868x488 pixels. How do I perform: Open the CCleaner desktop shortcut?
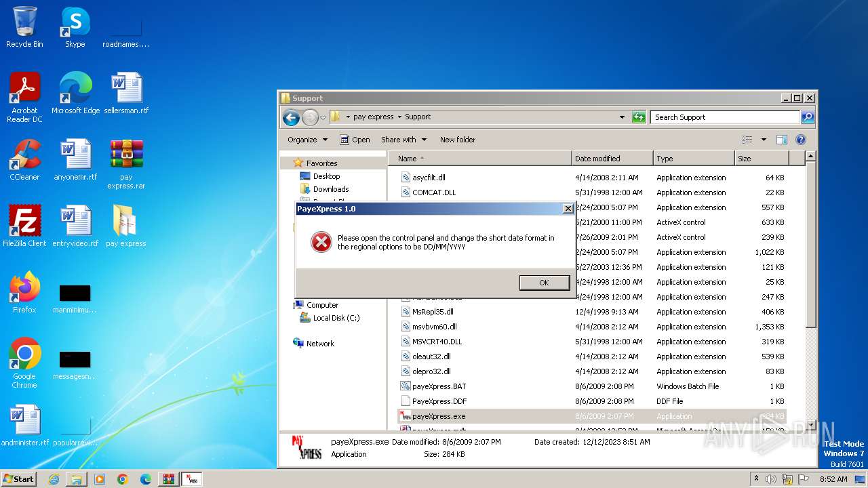pyautogui.click(x=24, y=159)
